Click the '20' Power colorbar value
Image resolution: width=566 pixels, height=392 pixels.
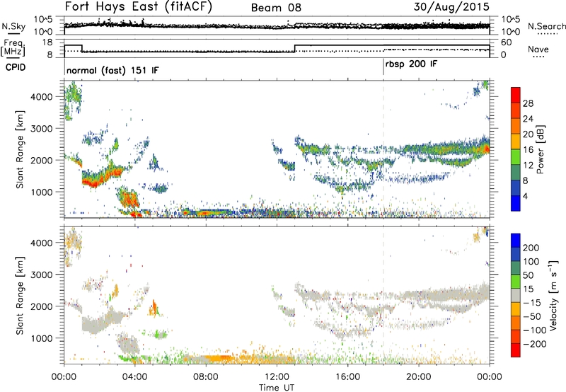point(528,134)
